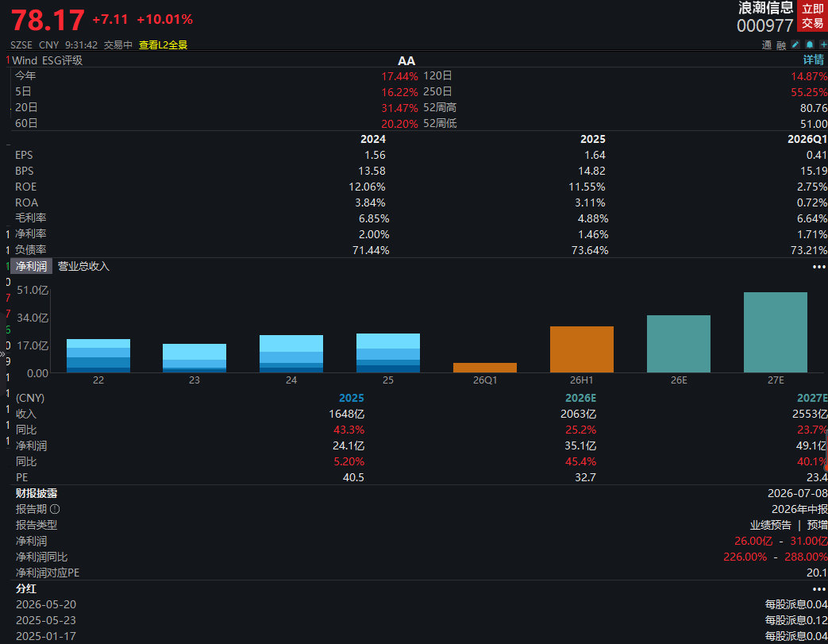Switch to the 净利润 chart tab
Image resolution: width=828 pixels, height=644 pixels.
pos(31,266)
